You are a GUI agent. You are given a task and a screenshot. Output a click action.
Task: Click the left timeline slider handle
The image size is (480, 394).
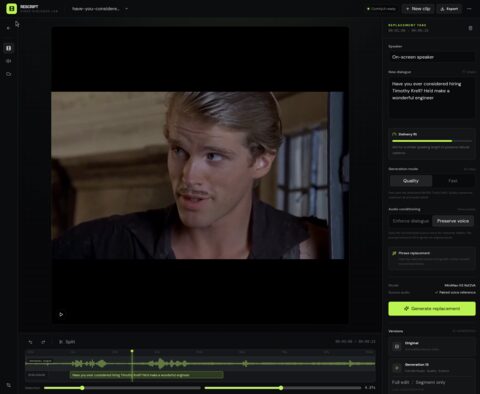[82, 388]
